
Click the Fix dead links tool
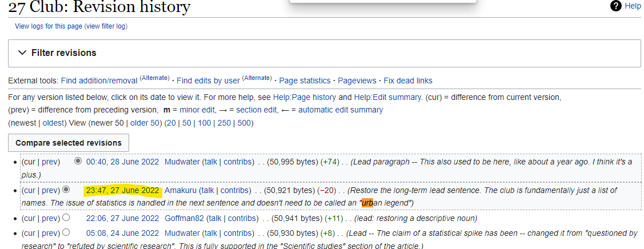[408, 81]
